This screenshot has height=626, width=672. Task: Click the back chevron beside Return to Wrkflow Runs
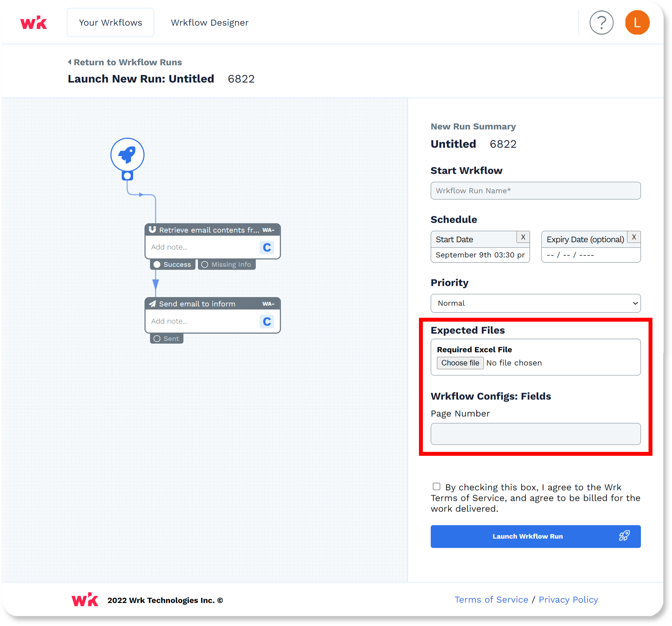(70, 62)
